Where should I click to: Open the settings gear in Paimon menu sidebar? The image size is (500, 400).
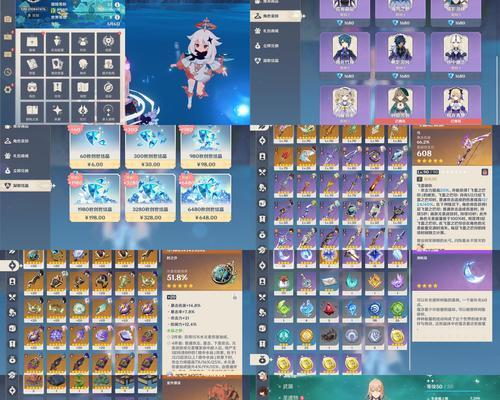click(8, 89)
